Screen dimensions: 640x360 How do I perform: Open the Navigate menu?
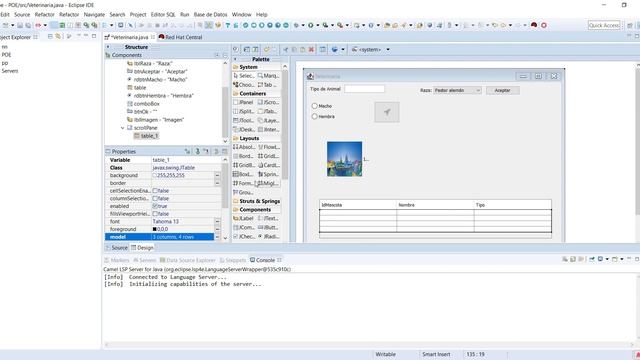[x=94, y=14]
